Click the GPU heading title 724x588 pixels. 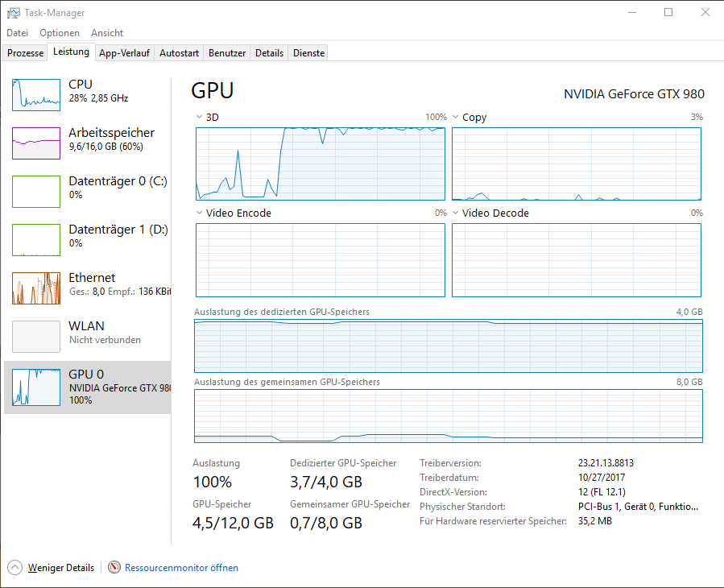[213, 90]
